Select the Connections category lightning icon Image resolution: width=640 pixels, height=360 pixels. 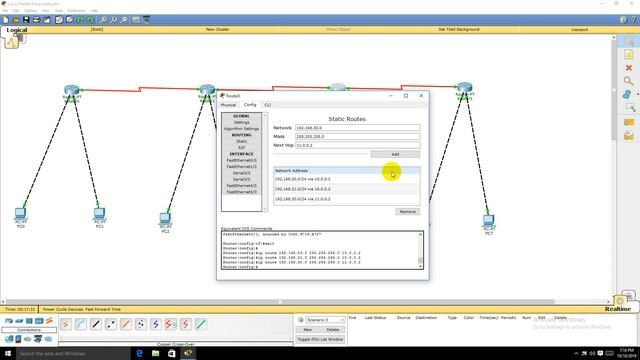point(49,321)
